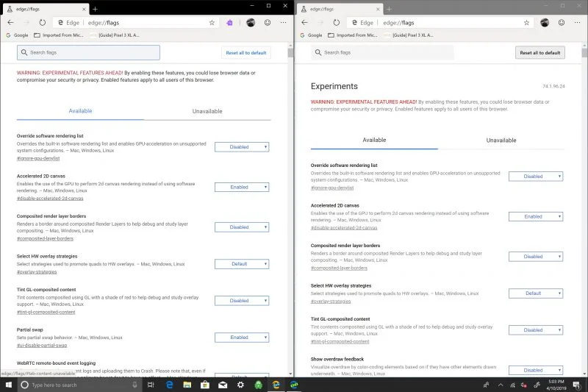This screenshot has height=392, width=588.
Task: Click Refresh icon in right Edge window
Action: coord(337,23)
